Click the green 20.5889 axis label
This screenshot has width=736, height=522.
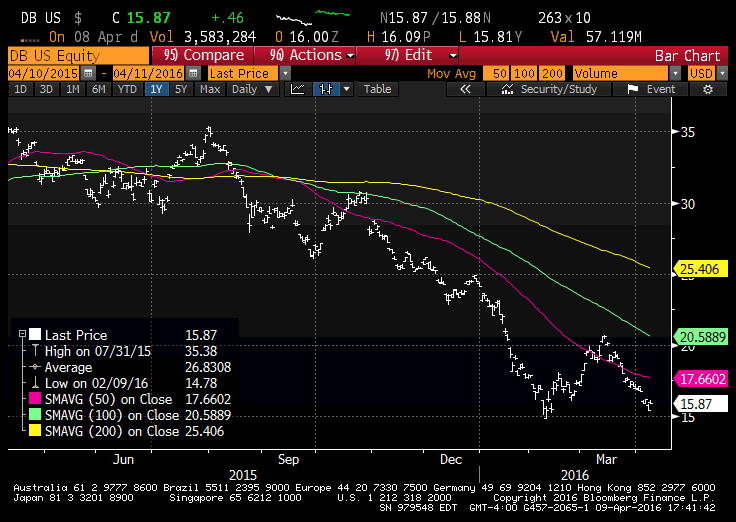(701, 337)
